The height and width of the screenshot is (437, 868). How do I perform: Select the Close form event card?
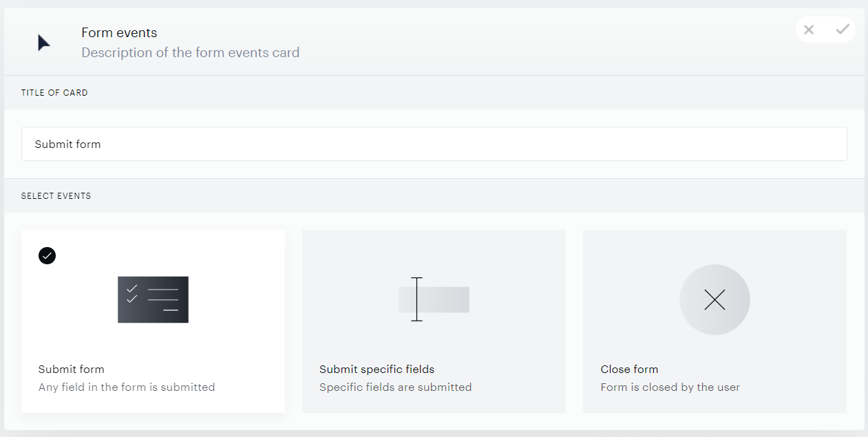(714, 321)
